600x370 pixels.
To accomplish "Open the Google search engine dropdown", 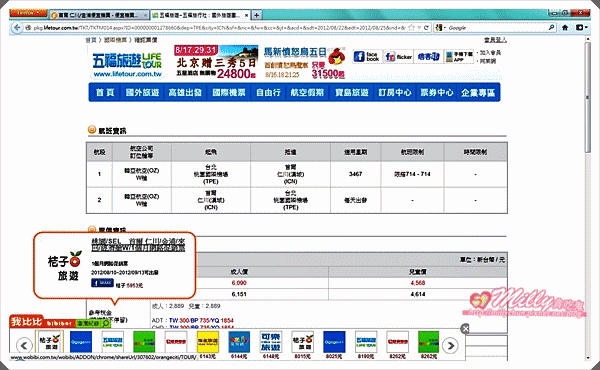I will (x=440, y=28).
